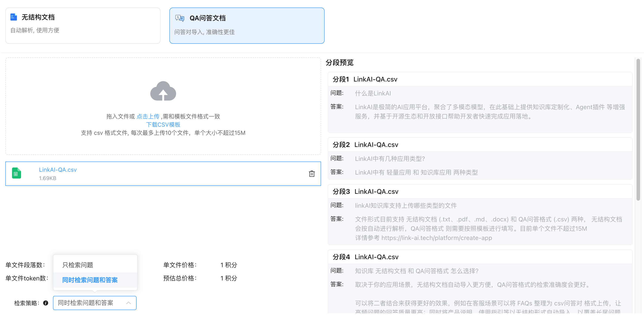Select 同时检索问题和答案 in the dropdown list
The width and height of the screenshot is (644, 316).
click(x=90, y=280)
